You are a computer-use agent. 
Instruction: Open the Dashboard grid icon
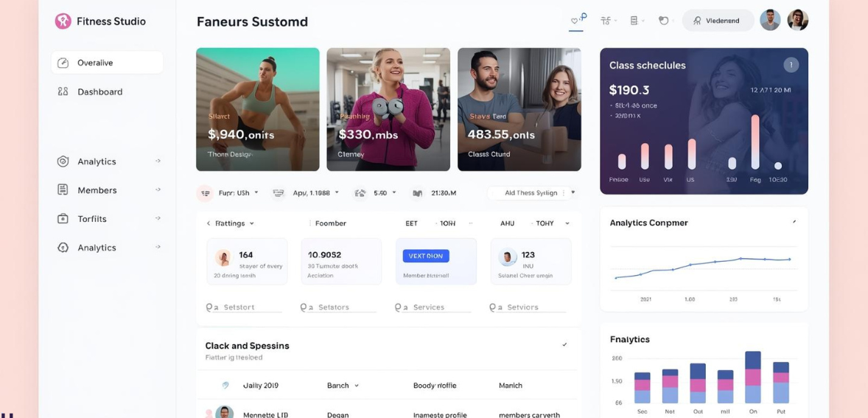(63, 91)
